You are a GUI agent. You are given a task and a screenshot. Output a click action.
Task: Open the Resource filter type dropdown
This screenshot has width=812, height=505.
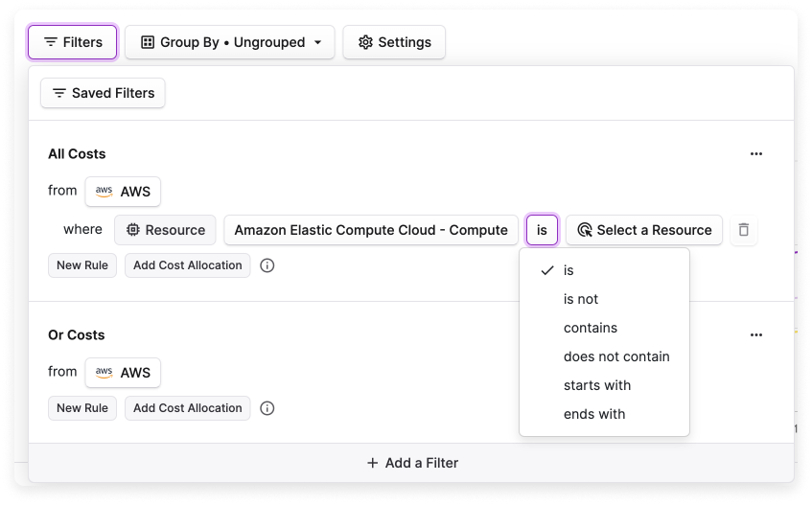165,230
